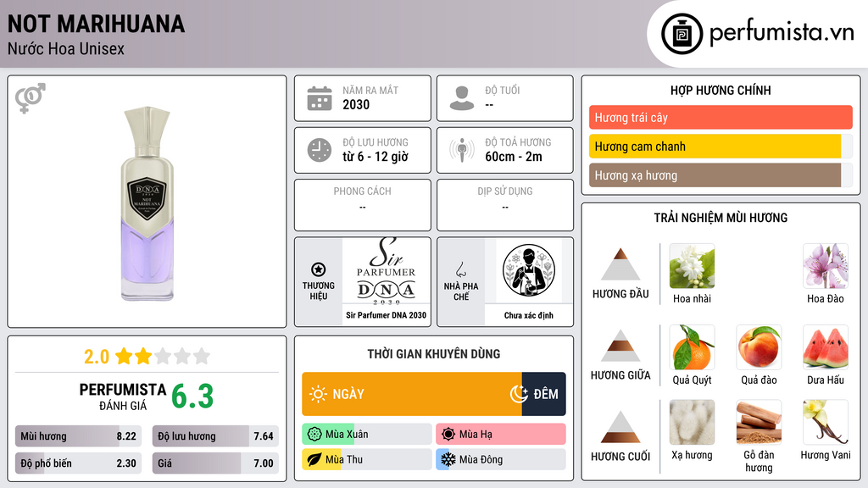Click the autumn leaf icon in Mùa Thu

tap(314, 460)
